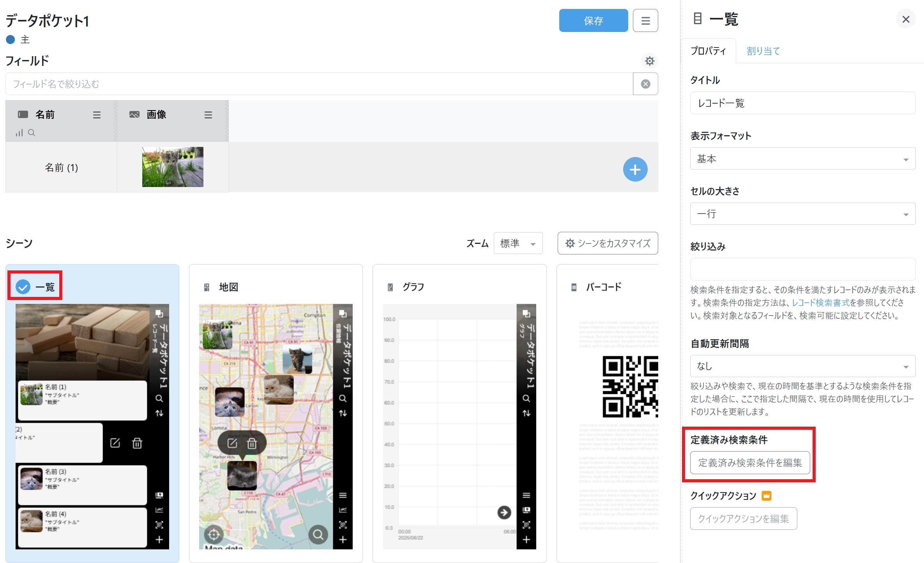This screenshot has height=563, width=924.
Task: Click the blue plus add-field button
Action: (x=635, y=169)
